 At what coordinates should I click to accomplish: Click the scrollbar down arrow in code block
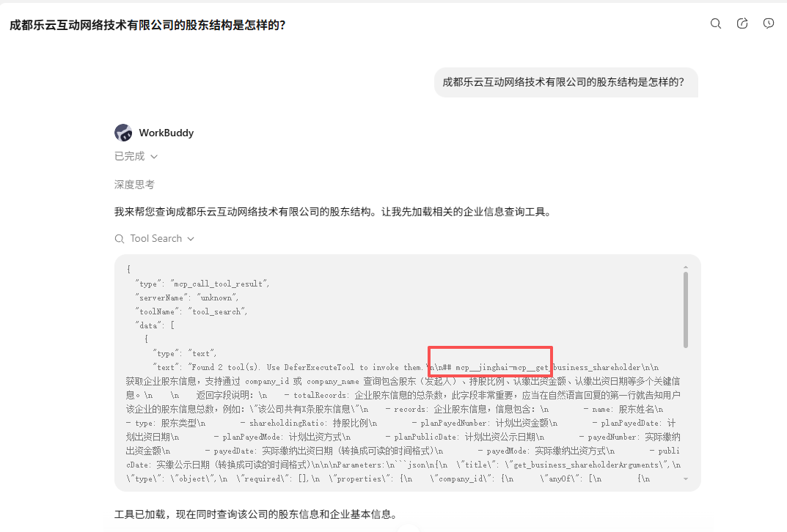coord(686,479)
